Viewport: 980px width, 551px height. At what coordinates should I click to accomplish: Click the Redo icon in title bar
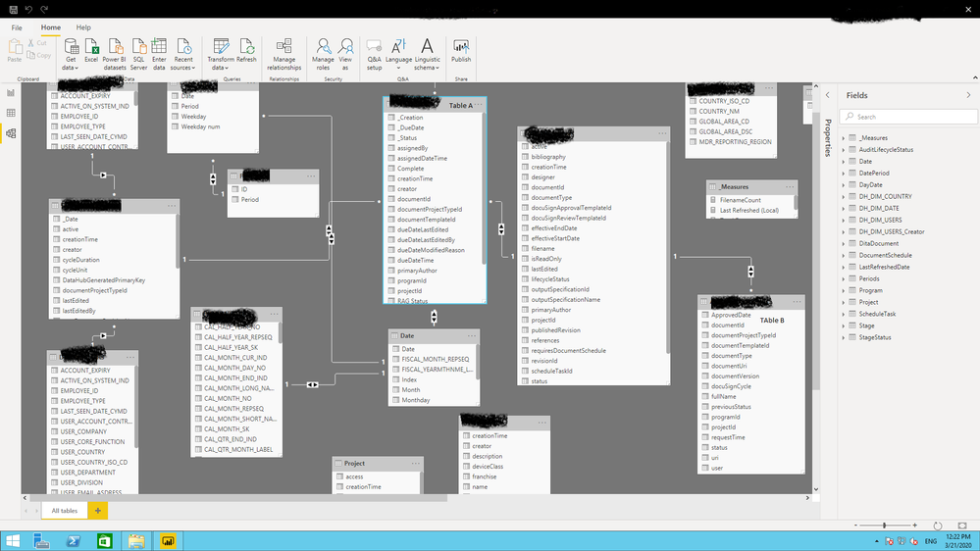[x=44, y=10]
